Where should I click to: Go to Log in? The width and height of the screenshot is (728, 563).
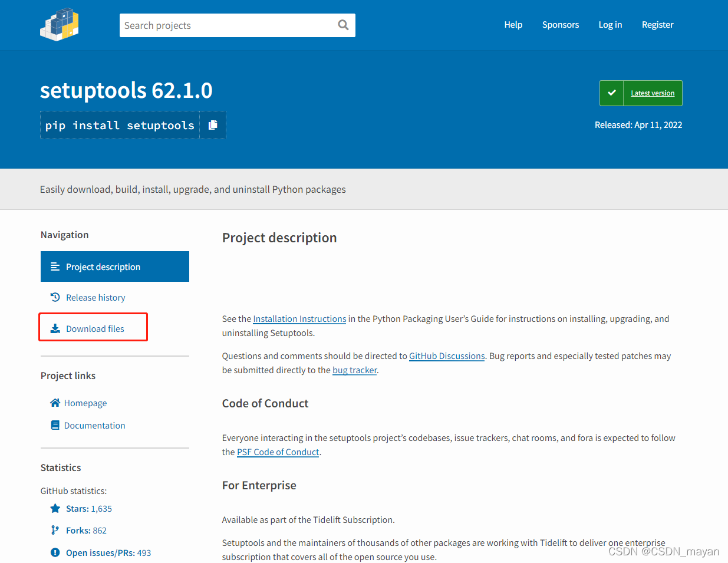[610, 25]
